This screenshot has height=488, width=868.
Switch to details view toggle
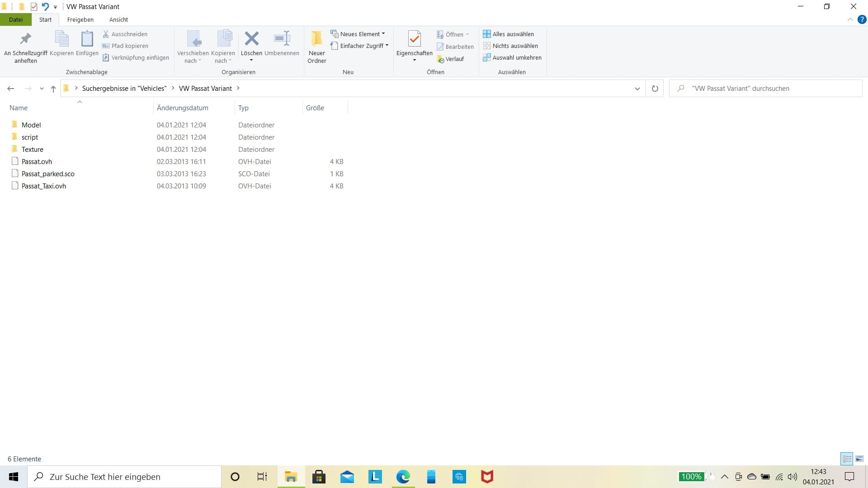847,459
